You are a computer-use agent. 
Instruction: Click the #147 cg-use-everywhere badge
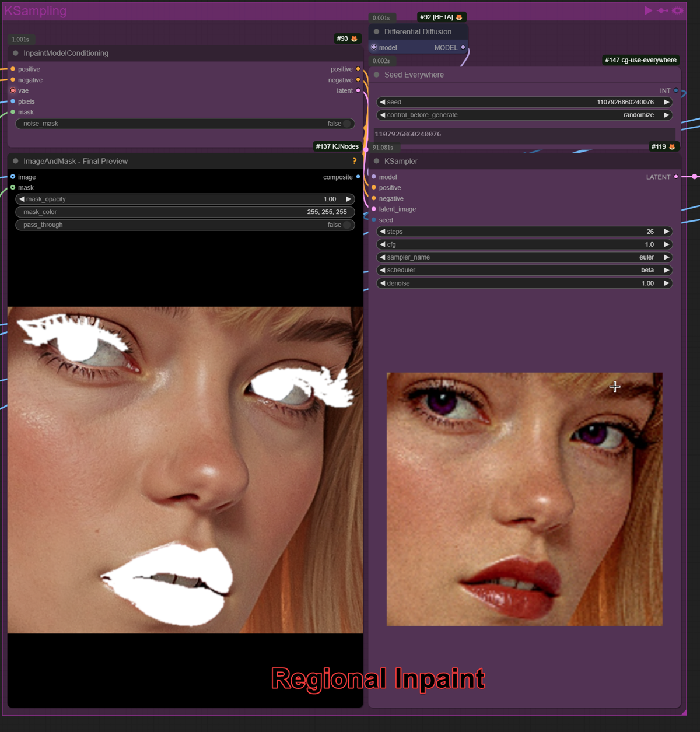click(640, 60)
